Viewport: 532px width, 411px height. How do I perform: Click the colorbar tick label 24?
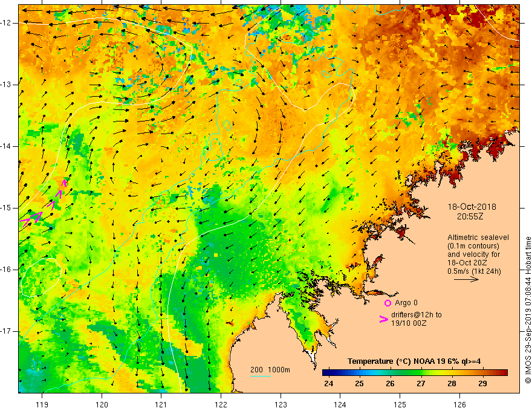pyautogui.click(x=328, y=384)
